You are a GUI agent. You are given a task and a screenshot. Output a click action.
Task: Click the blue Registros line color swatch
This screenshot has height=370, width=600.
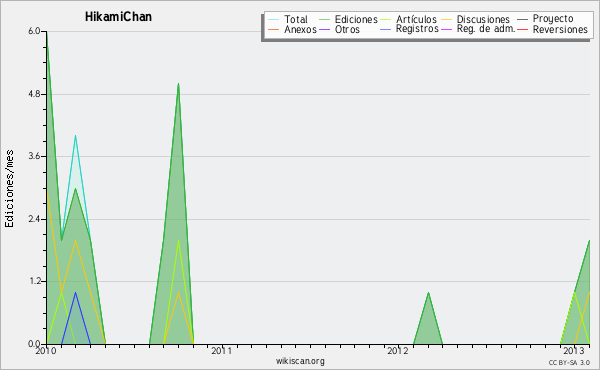click(x=385, y=29)
